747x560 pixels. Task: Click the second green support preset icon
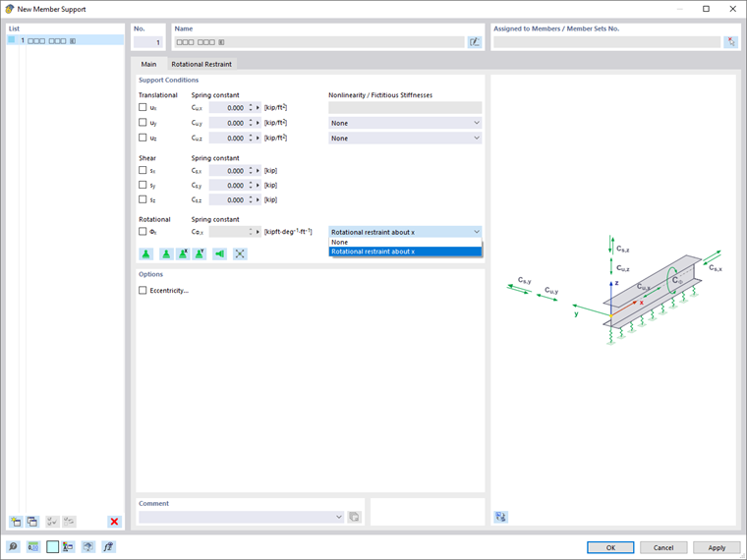pos(166,254)
